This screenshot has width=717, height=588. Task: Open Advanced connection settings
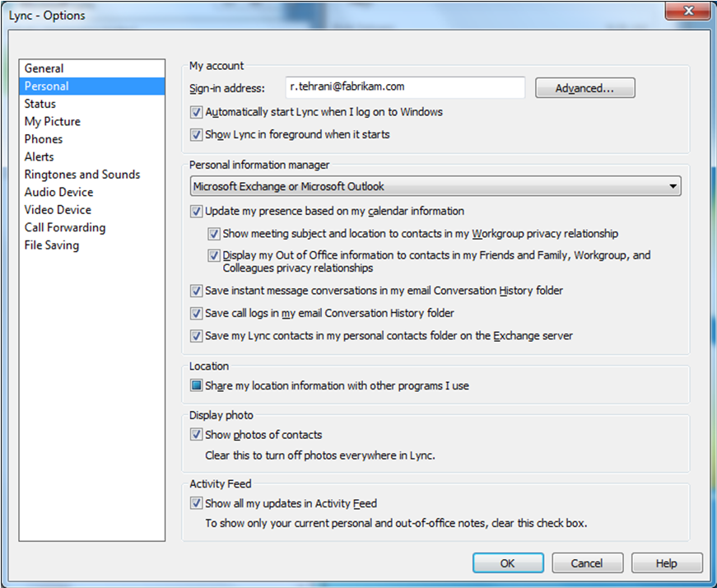(584, 88)
